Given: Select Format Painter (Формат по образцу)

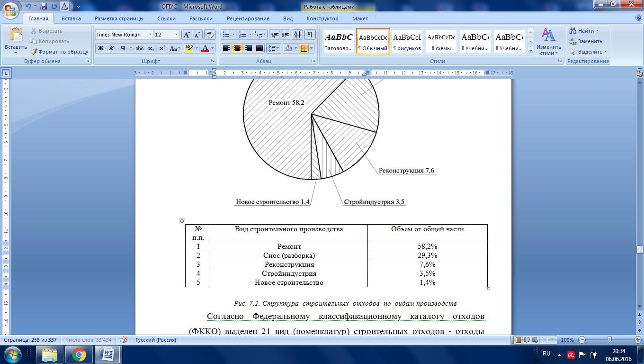Looking at the screenshot, I should [60, 52].
